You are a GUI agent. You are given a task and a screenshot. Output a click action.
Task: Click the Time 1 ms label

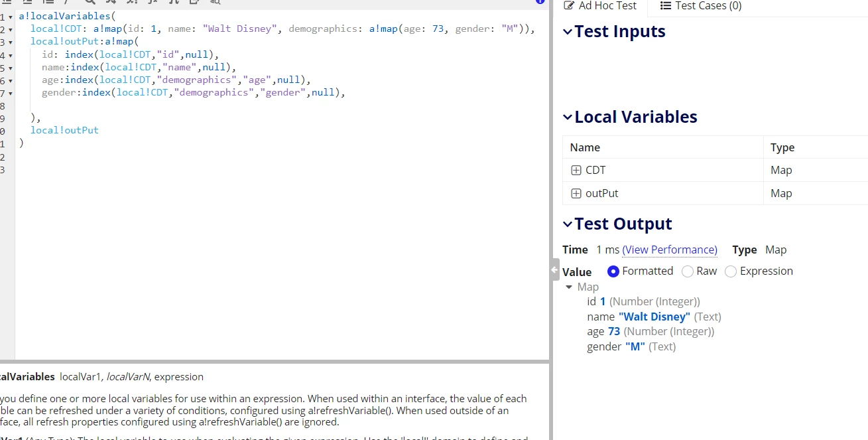(591, 250)
